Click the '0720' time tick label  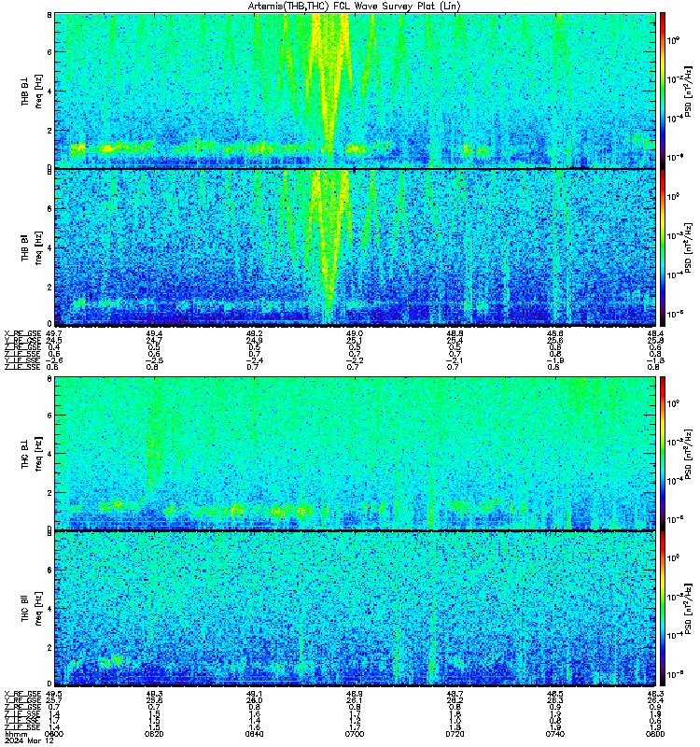pos(455,734)
